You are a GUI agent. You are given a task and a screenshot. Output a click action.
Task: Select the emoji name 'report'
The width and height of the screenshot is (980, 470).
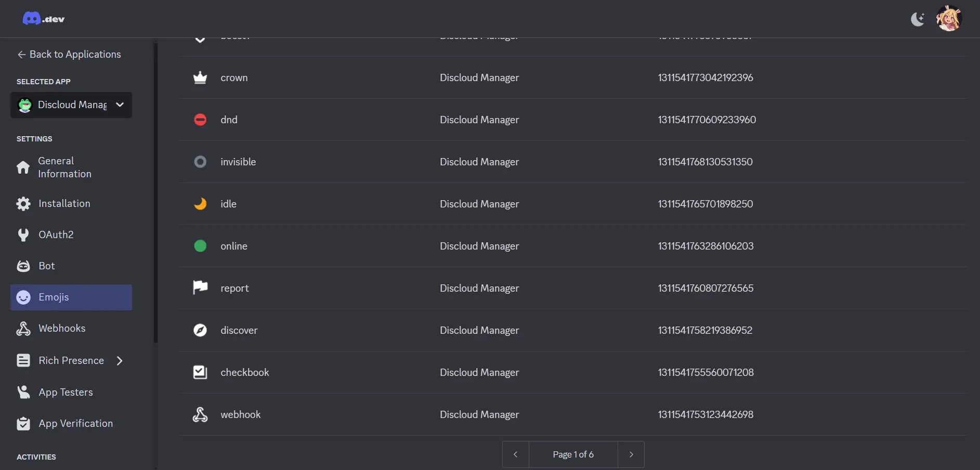pyautogui.click(x=234, y=289)
